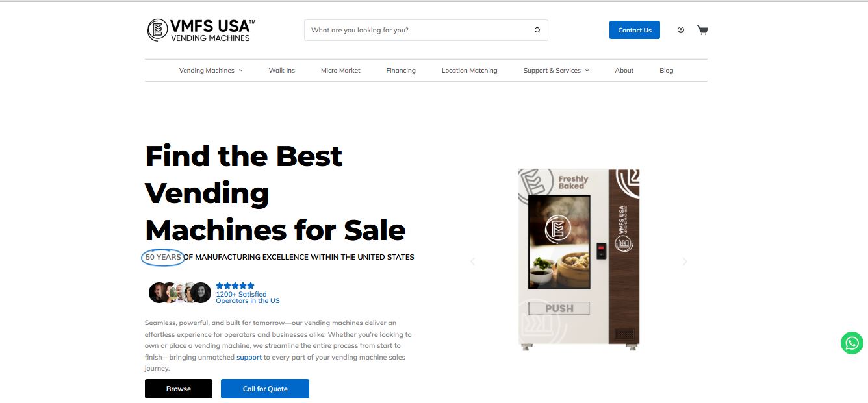Go to previous slide arrow
This screenshot has width=868, height=403.
click(x=472, y=262)
